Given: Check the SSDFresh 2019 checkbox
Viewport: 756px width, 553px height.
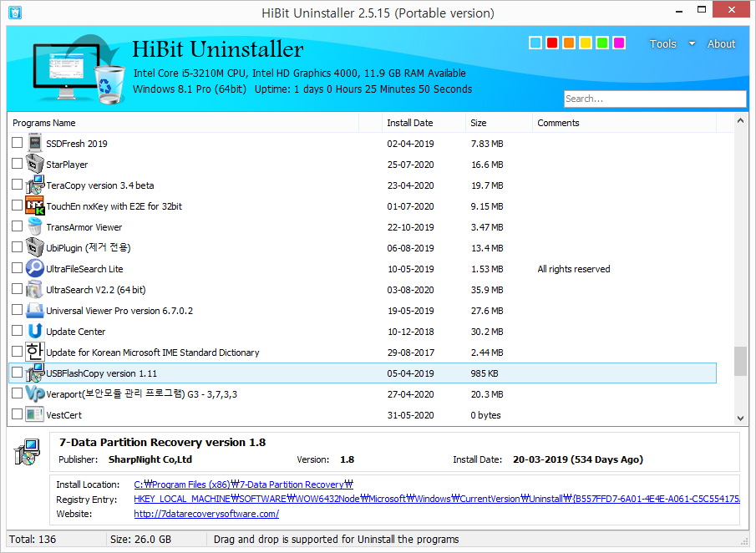Looking at the screenshot, I should point(17,142).
